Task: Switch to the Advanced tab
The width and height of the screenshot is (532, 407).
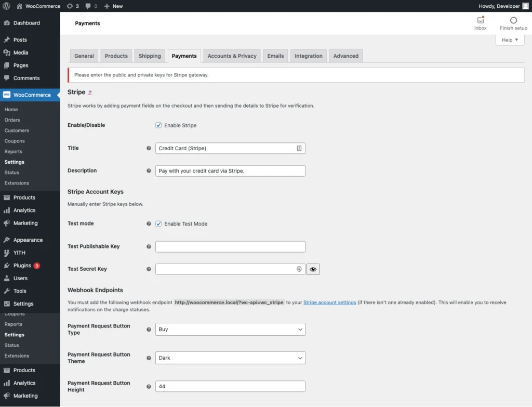Action: 345,56
